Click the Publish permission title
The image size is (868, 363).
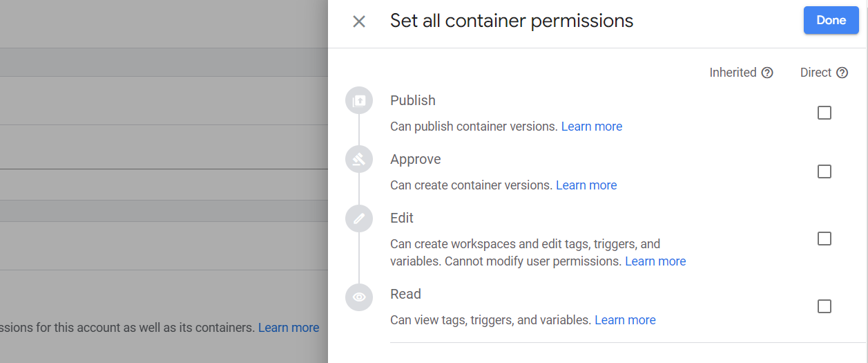pyautogui.click(x=413, y=100)
